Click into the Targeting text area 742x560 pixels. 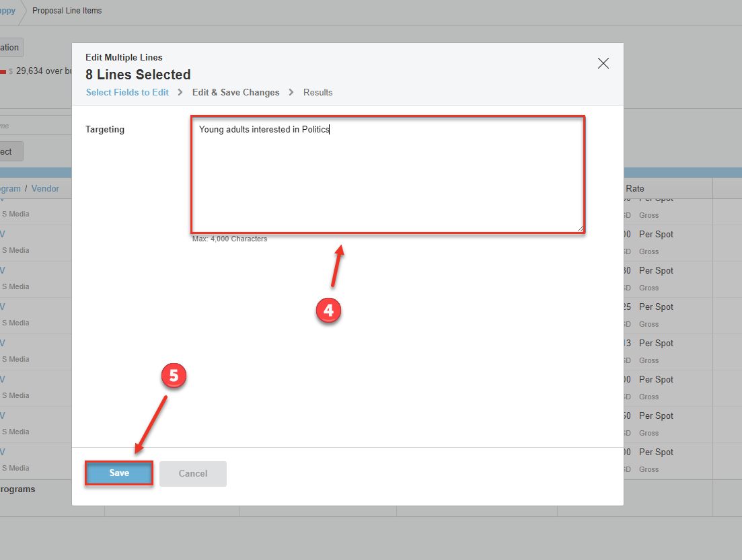(387, 175)
